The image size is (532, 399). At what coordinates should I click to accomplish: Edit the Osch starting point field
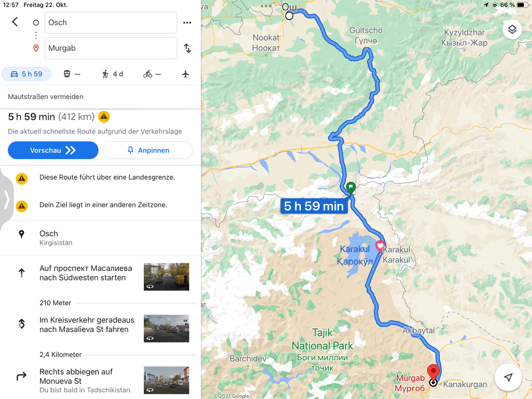111,23
